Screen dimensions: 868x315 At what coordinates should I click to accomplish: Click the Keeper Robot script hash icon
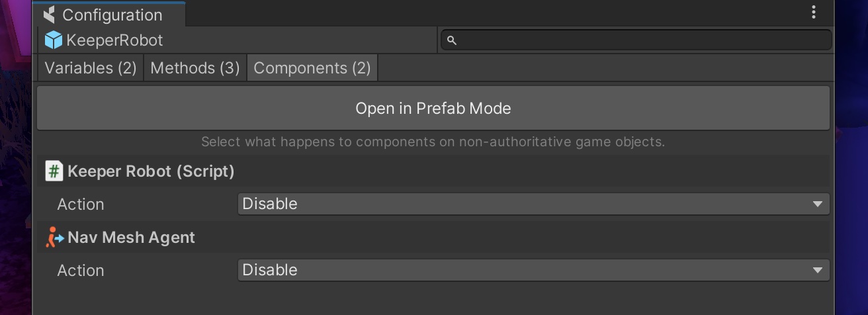(54, 171)
